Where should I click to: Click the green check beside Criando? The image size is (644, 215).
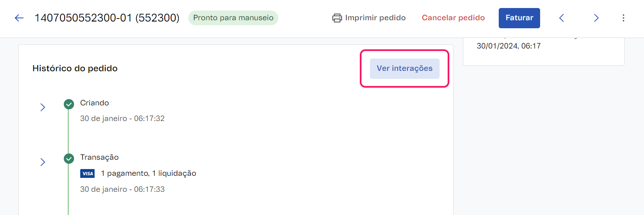(x=69, y=104)
